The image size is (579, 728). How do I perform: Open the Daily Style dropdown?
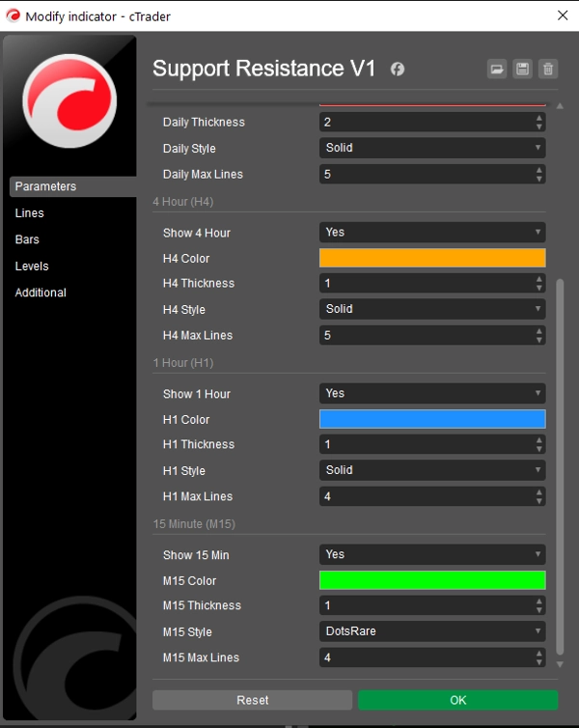coord(432,148)
